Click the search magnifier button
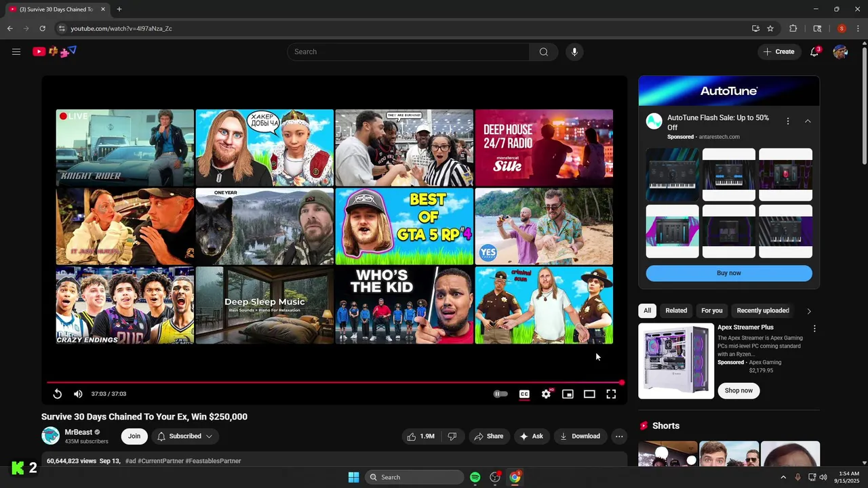 [x=543, y=52]
